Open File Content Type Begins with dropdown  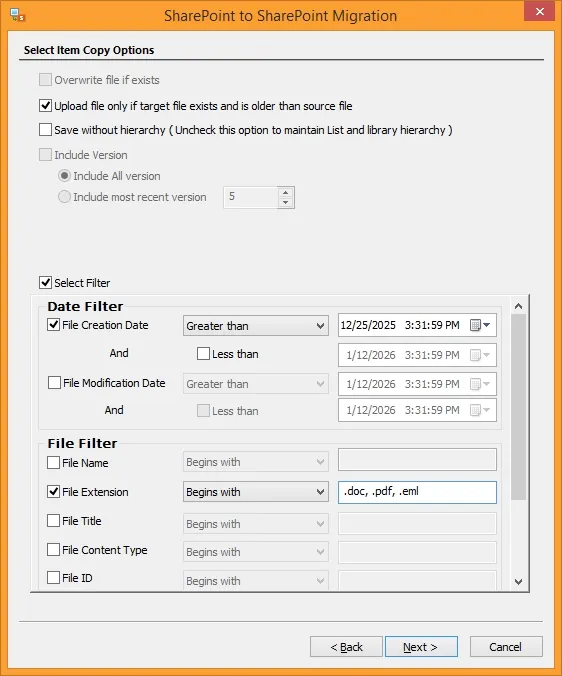[256, 552]
